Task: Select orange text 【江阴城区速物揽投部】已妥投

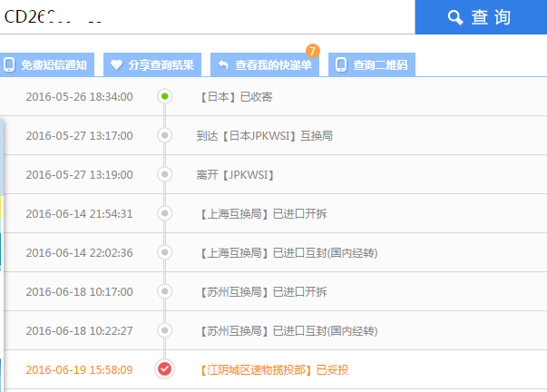Action: pos(273,370)
